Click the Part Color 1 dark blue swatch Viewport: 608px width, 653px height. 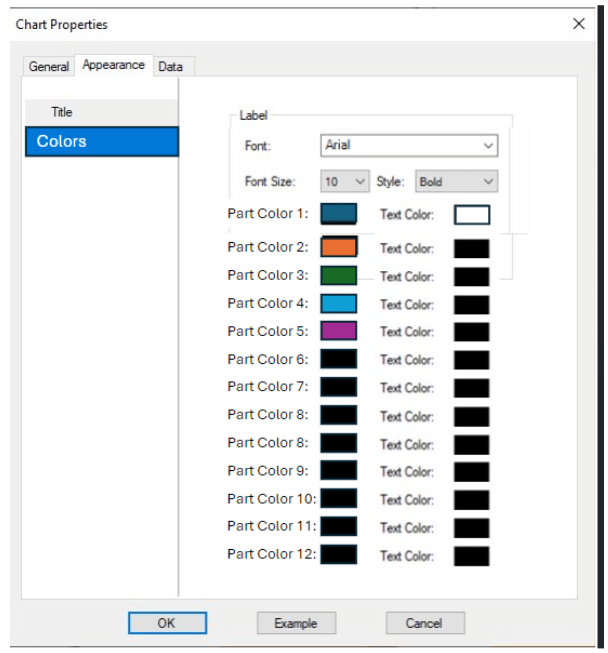(x=338, y=214)
